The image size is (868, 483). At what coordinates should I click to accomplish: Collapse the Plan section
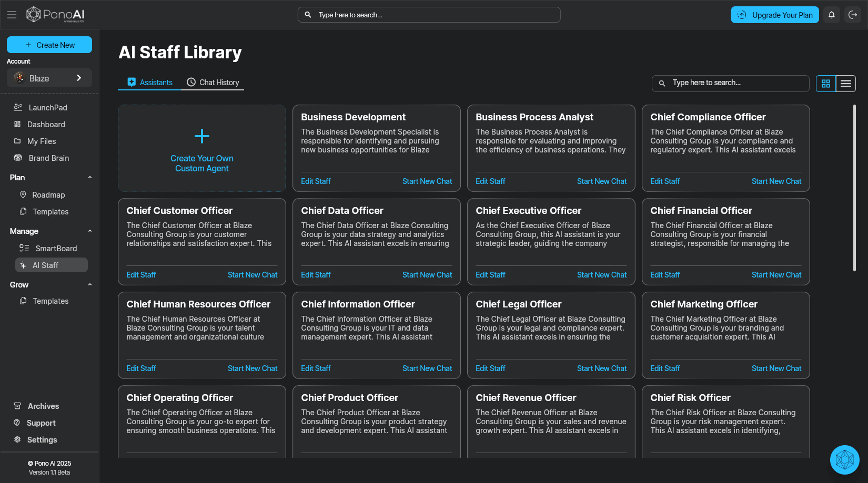pos(90,178)
